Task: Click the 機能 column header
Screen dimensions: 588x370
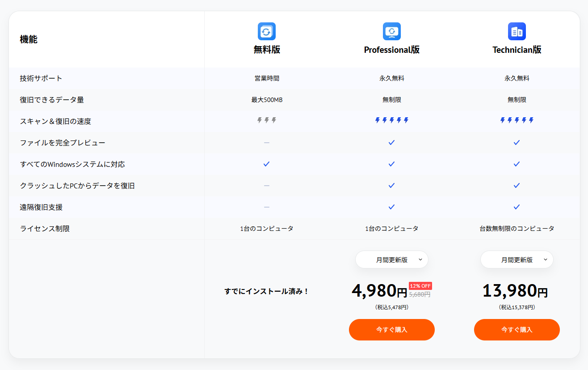Action: tap(29, 39)
